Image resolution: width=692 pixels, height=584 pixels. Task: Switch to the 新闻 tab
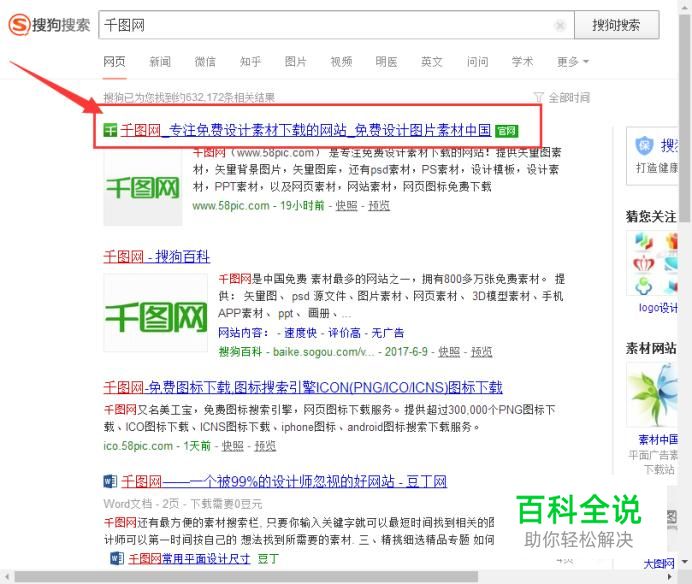pos(160,61)
